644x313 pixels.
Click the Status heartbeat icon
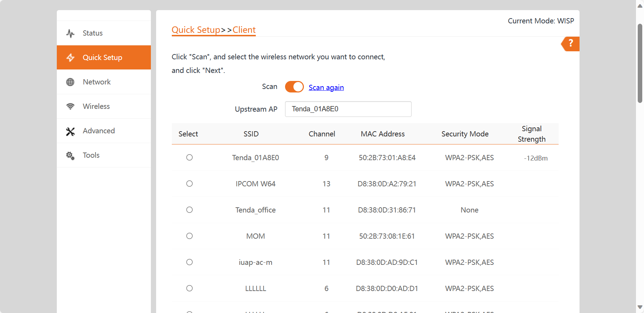(70, 33)
